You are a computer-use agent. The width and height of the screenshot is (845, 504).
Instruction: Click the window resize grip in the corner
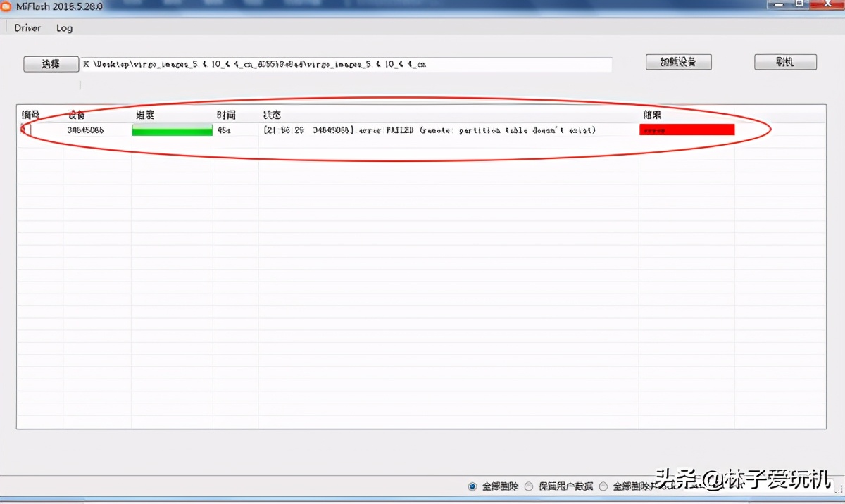click(x=839, y=491)
